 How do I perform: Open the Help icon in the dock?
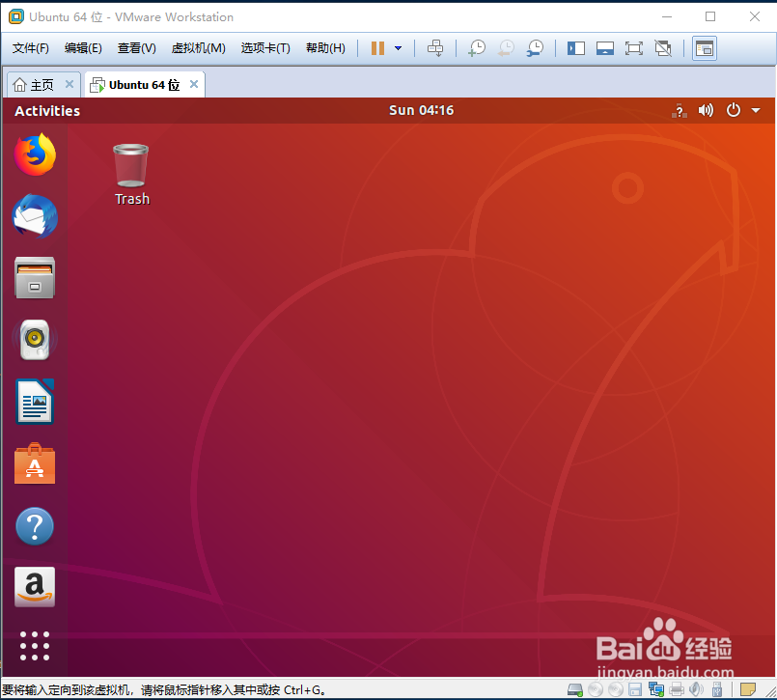pyautogui.click(x=35, y=526)
